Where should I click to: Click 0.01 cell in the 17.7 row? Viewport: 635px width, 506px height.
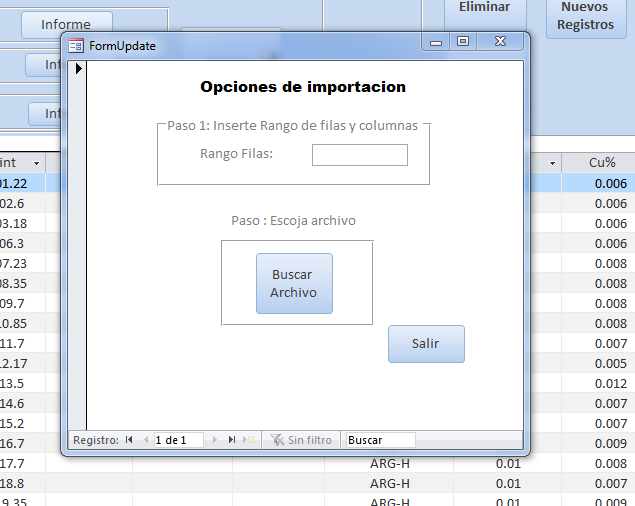tap(507, 465)
